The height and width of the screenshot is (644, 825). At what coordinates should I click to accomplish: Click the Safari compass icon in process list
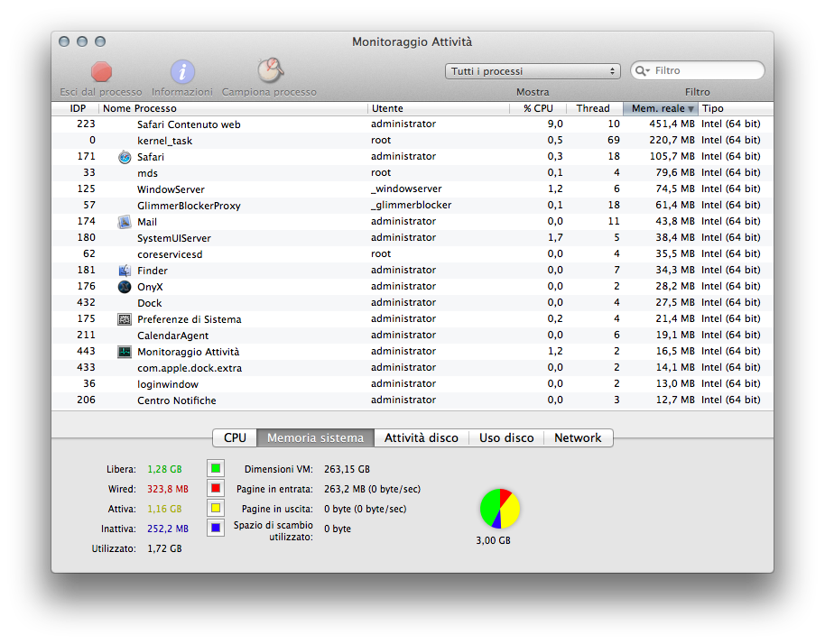point(125,157)
